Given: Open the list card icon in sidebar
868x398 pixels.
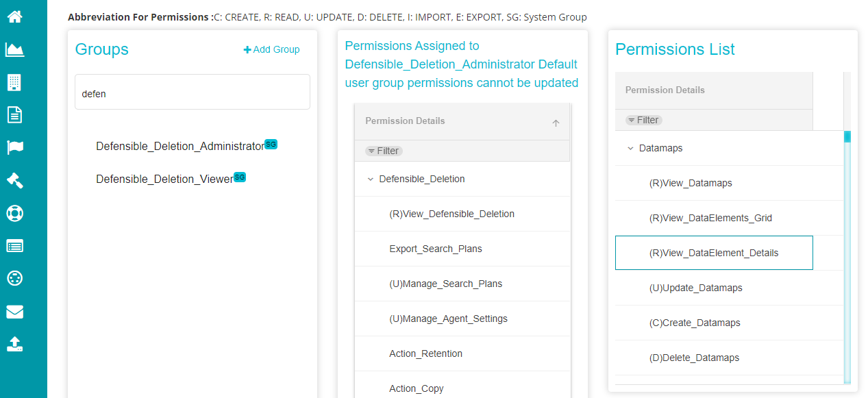Looking at the screenshot, I should coord(14,245).
